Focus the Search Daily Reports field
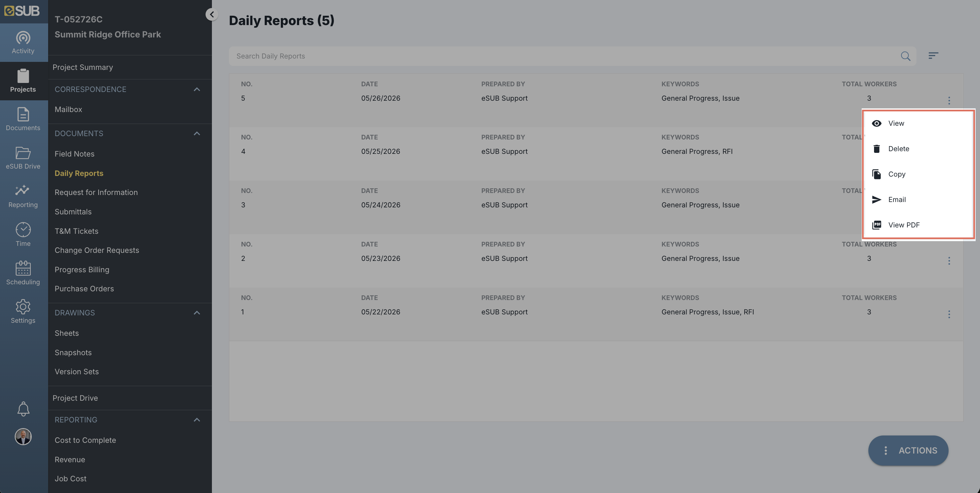Image resolution: width=980 pixels, height=493 pixels. [x=572, y=56]
